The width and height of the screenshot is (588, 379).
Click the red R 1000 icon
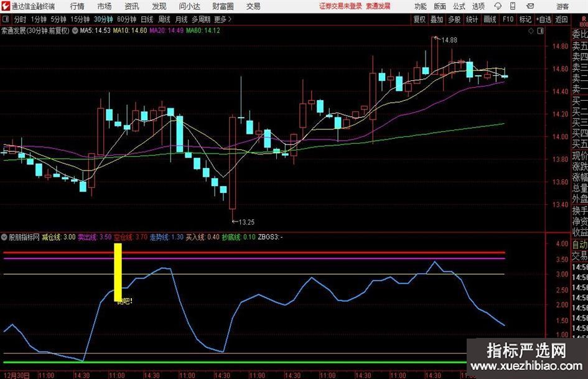[584, 21]
